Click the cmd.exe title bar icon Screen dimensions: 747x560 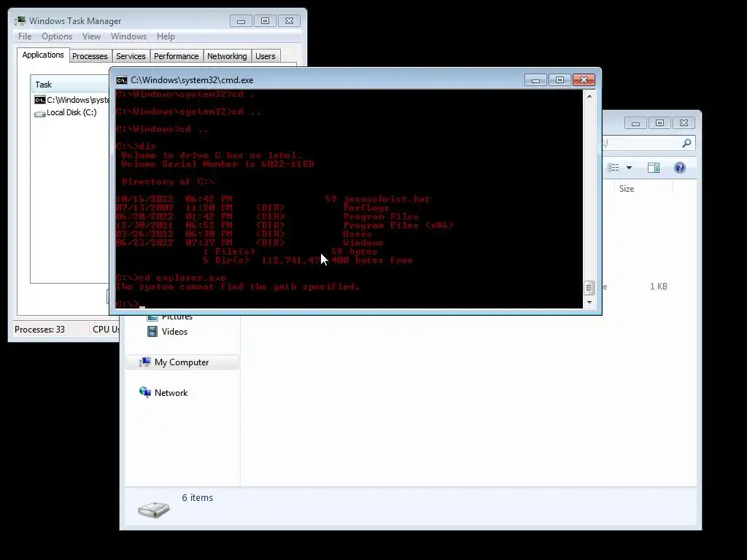[122, 80]
